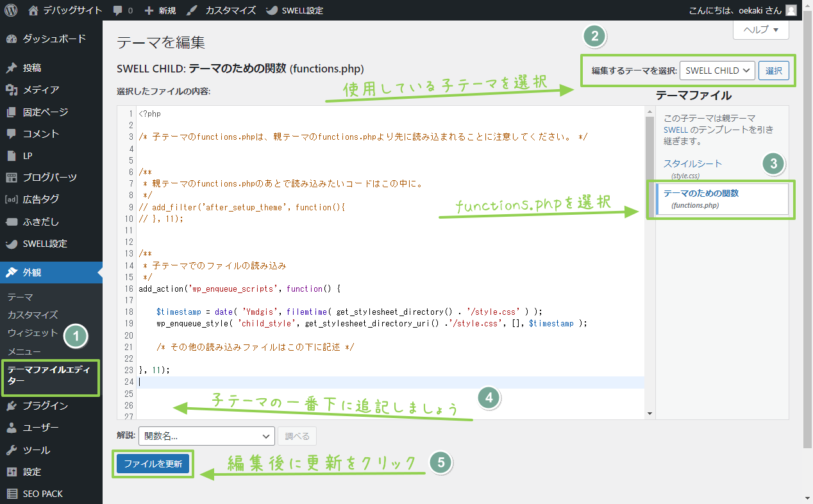Expand the 関数名 lookup dropdown

coord(206,435)
